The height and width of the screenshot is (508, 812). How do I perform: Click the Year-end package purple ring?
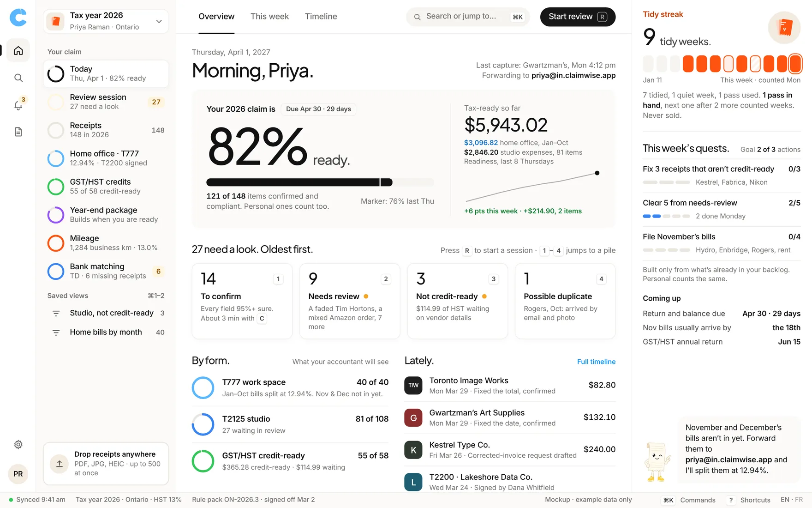(x=56, y=215)
